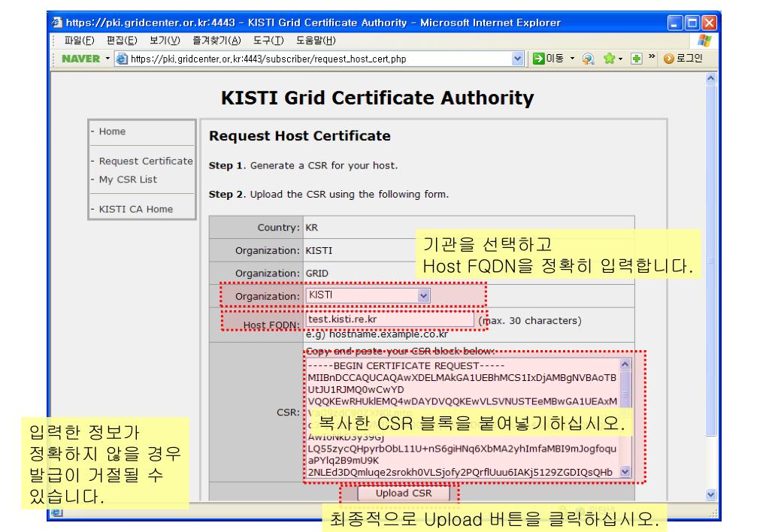Open the 즐겨찾기(A) menu

pos(216,41)
